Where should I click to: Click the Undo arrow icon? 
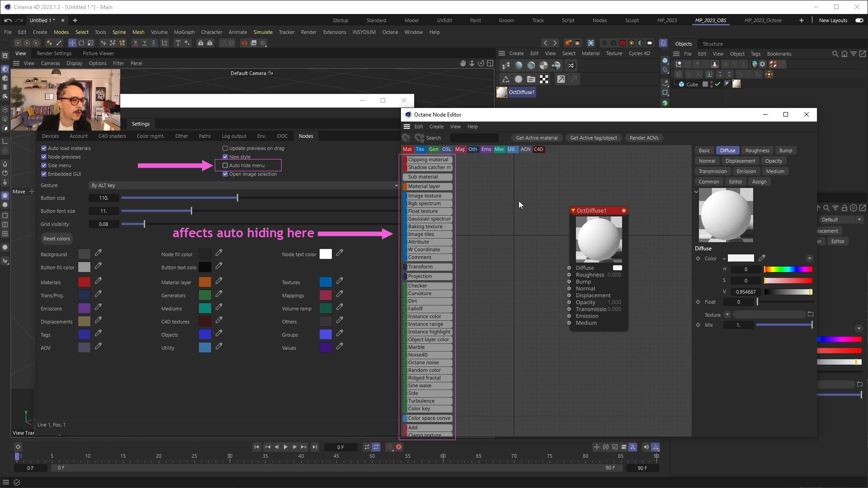(8, 20)
